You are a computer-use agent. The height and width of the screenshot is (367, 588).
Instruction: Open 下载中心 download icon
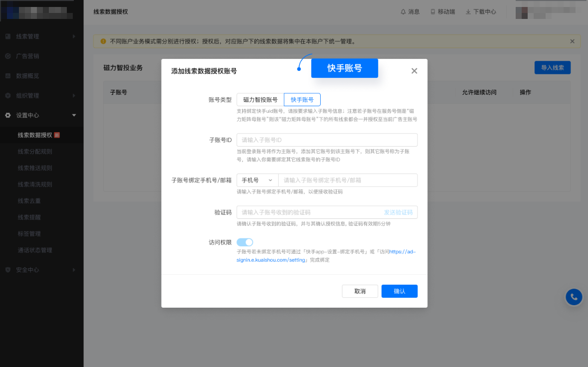[468, 11]
